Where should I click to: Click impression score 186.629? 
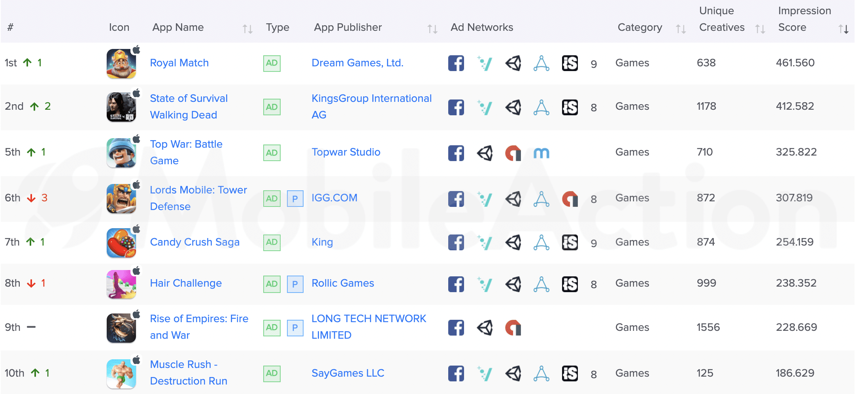coord(795,373)
